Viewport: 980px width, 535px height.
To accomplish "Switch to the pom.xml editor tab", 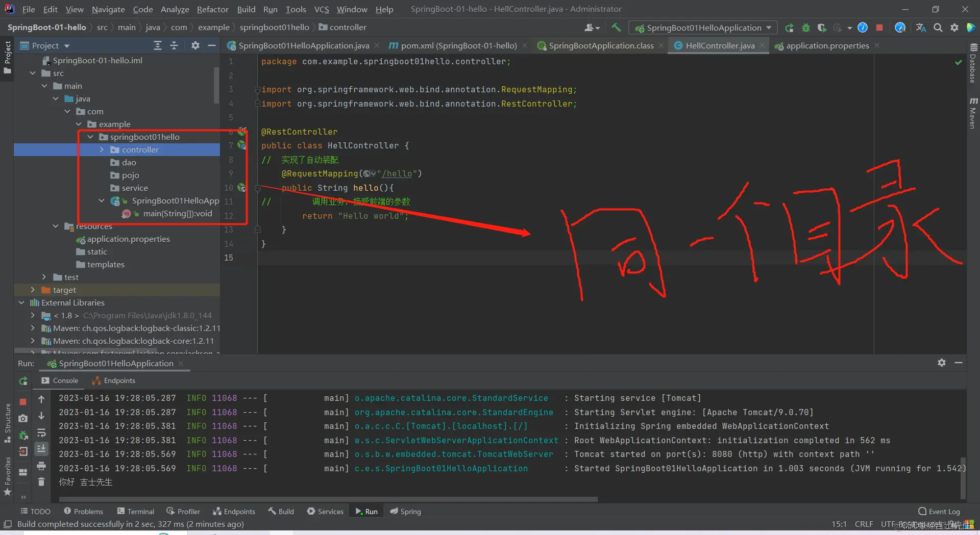I will pos(458,45).
